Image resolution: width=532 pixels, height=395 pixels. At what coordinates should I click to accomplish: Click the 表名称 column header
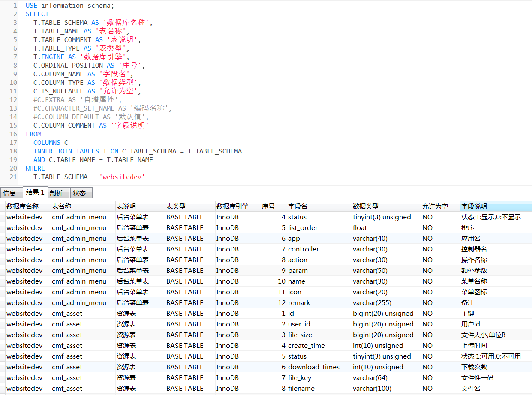[x=83, y=206]
